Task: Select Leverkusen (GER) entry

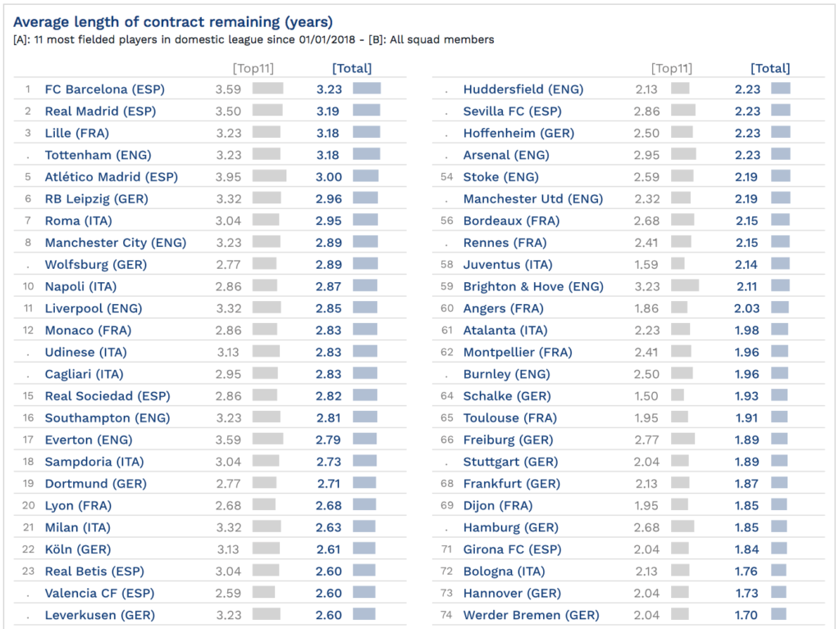Action: click(x=99, y=616)
